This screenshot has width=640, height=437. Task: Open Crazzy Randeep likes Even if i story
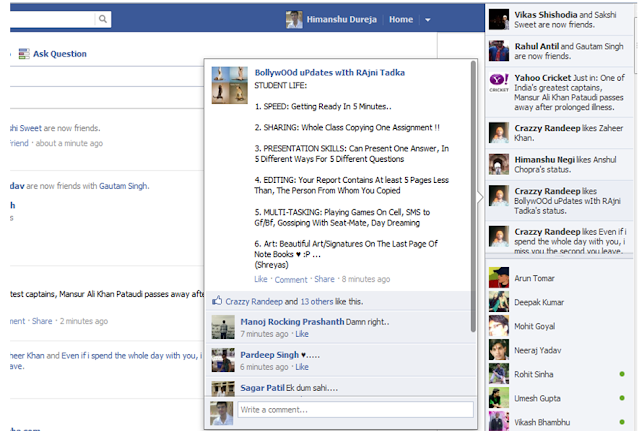point(559,239)
